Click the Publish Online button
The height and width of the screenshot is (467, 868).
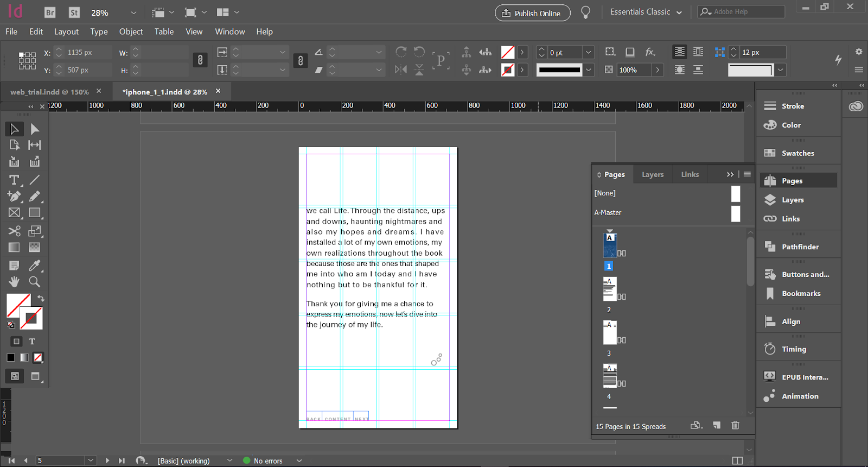coord(532,13)
